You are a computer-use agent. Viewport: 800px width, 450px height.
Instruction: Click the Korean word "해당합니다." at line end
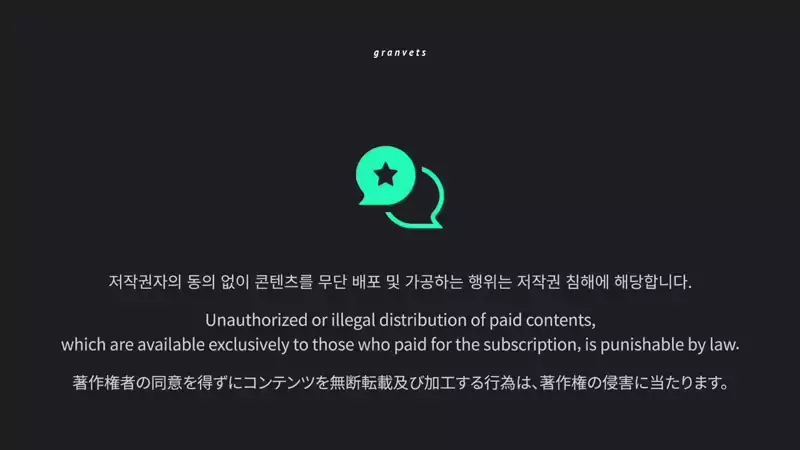pos(653,282)
